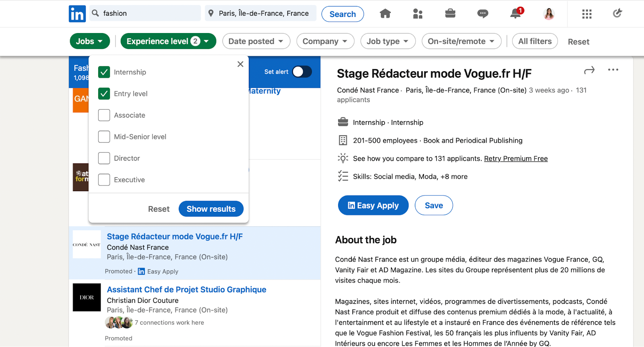644x347 pixels.
Task: Click the Paris location search field
Action: [x=260, y=13]
